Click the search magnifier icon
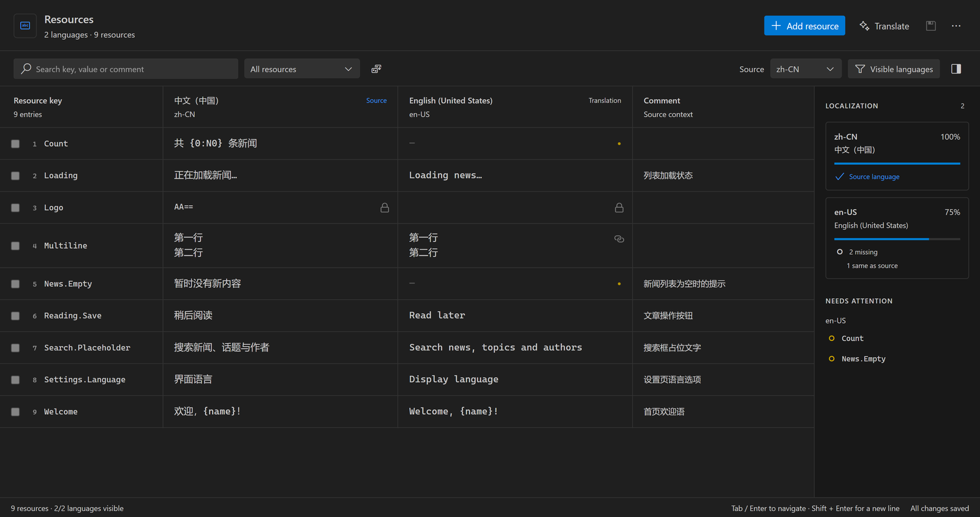Image resolution: width=980 pixels, height=517 pixels. tap(26, 69)
